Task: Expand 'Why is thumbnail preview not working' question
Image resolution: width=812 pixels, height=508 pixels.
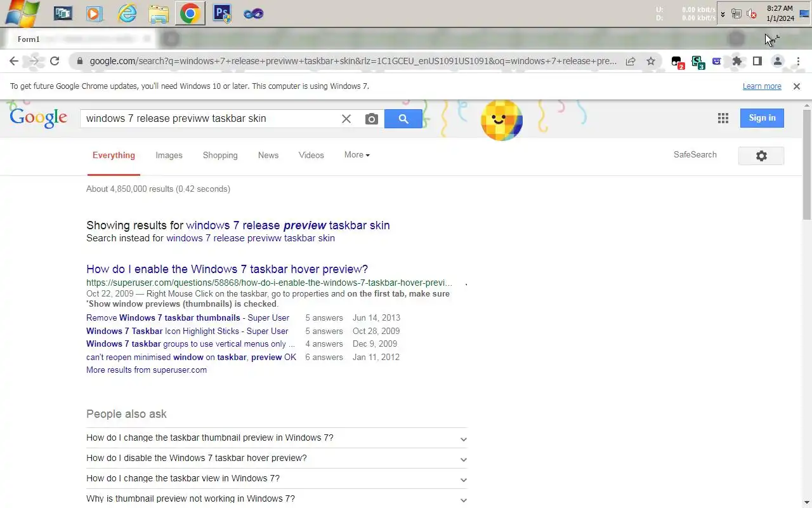Action: pos(277,499)
